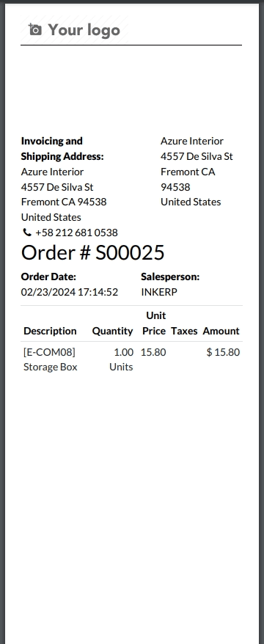Viewport: 264px width, 644px height.
Task: Click the Order Date label
Action: pyautogui.click(x=48, y=277)
